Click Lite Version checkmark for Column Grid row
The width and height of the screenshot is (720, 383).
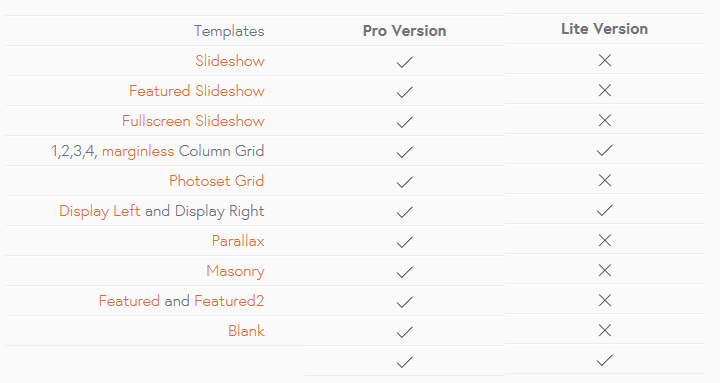tap(605, 150)
